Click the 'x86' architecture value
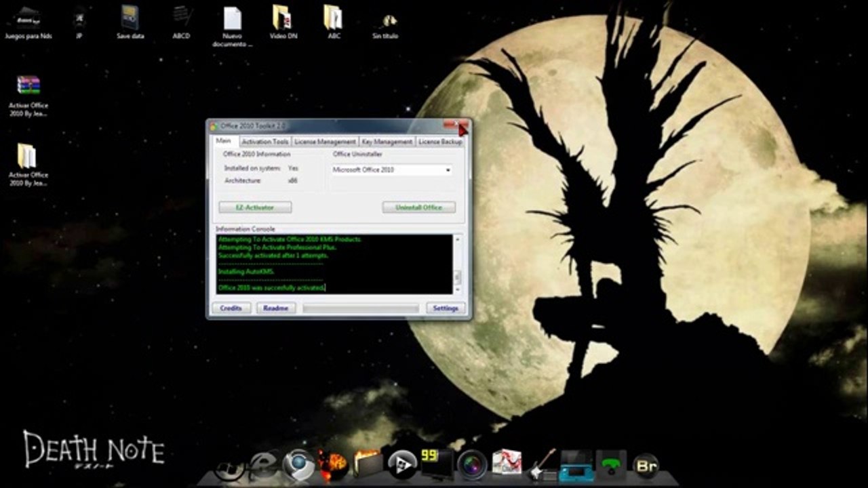The image size is (868, 488). click(x=293, y=181)
